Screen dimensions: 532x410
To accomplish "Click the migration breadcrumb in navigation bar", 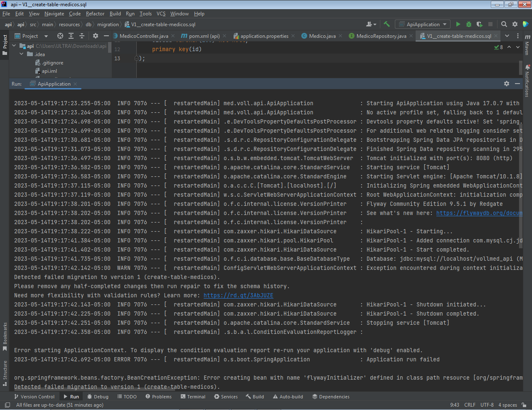I will [x=108, y=25].
